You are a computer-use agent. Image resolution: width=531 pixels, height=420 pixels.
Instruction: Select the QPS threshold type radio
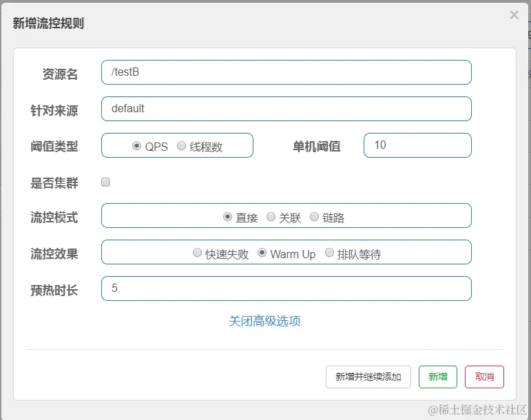coord(136,146)
